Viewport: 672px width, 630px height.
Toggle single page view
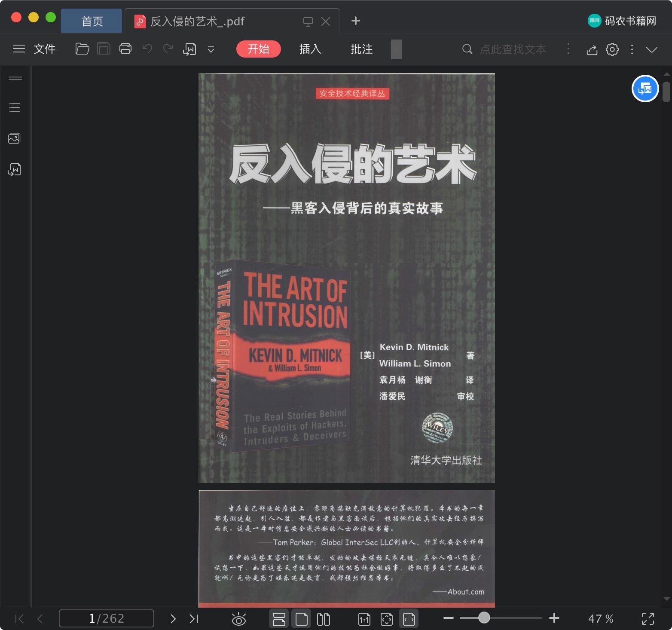tap(302, 619)
